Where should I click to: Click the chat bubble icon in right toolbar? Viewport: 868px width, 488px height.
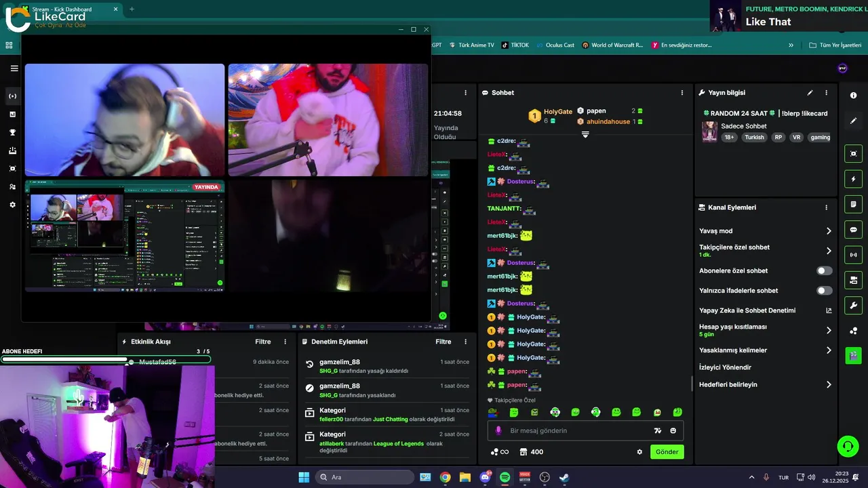pyautogui.click(x=853, y=230)
